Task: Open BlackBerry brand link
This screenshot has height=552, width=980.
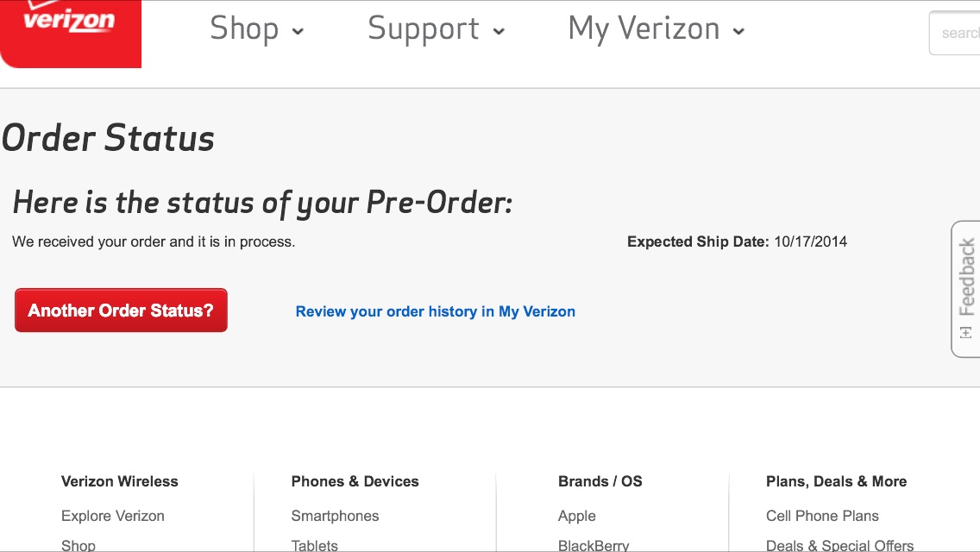Action: coord(594,545)
